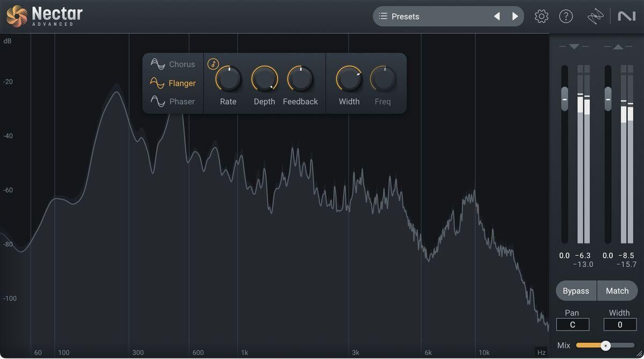Select the Flanger modulation mode
644x359 pixels.
(x=173, y=83)
